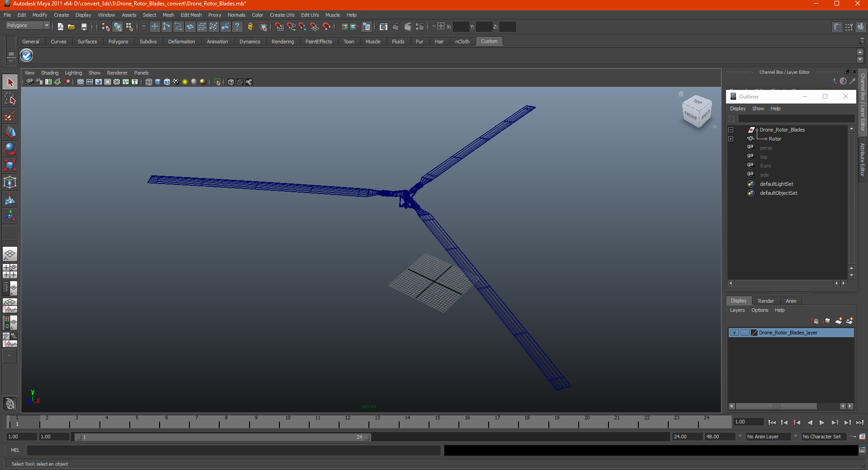Pick the Move tool
Screen dimensions: 868x470
pyautogui.click(x=10, y=132)
